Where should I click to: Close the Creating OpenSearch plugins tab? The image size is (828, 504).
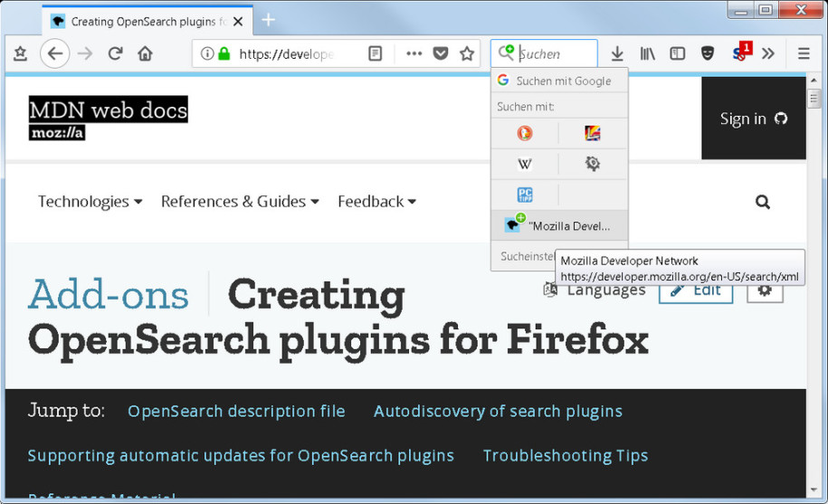[x=238, y=22]
